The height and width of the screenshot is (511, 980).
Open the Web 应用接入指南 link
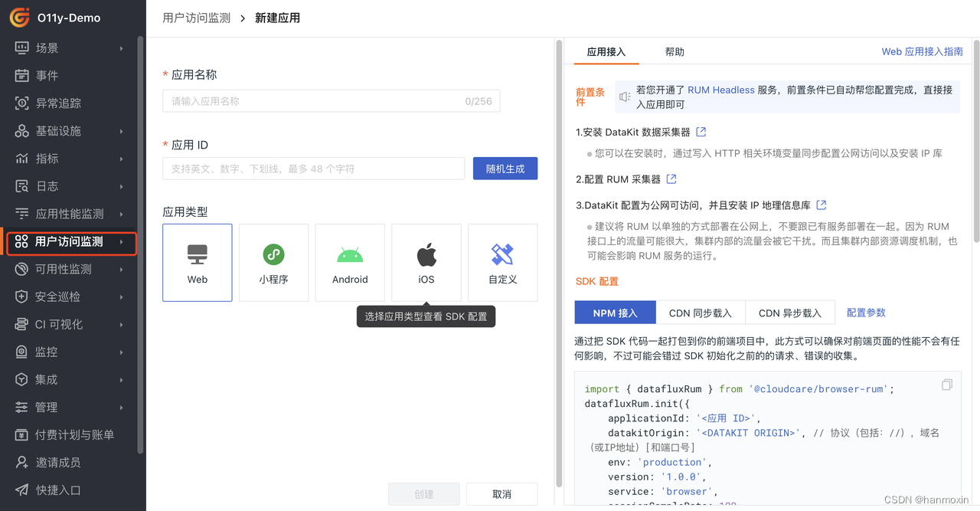click(x=923, y=51)
